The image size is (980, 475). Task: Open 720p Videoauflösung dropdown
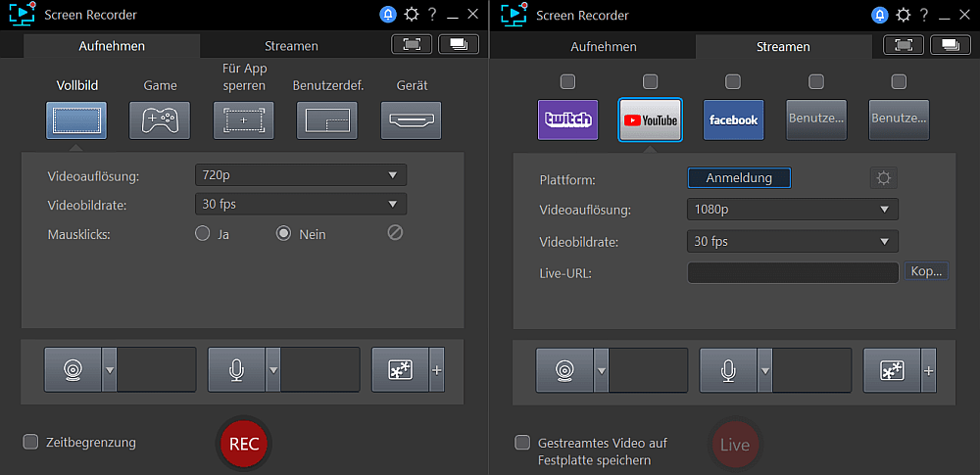tap(301, 175)
